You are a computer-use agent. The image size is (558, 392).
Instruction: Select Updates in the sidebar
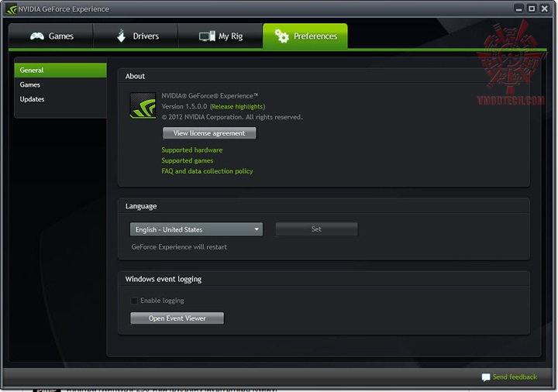(60, 99)
